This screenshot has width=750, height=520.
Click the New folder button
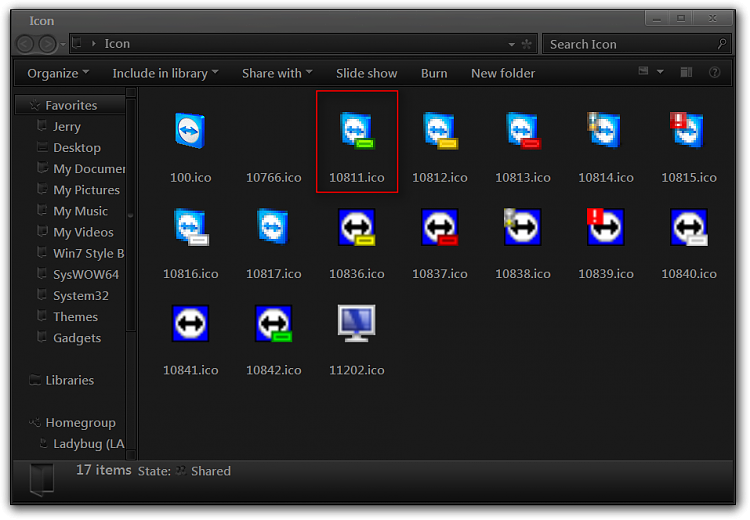[503, 73]
